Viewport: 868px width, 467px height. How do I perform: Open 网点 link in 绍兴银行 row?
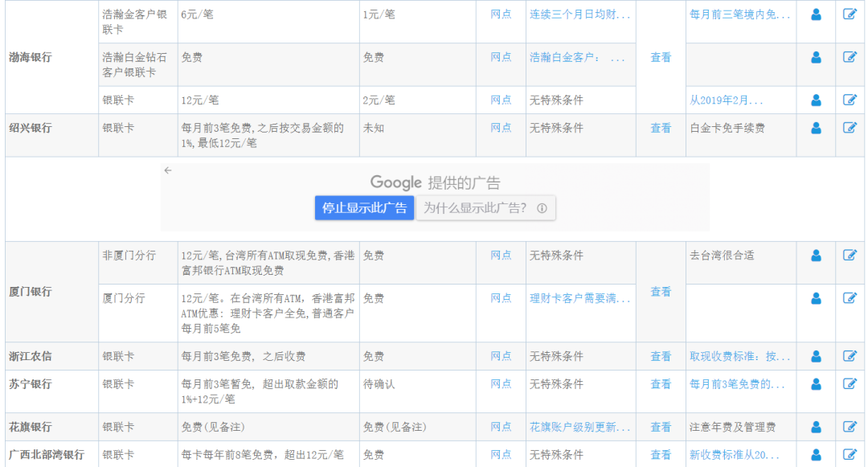[501, 128]
